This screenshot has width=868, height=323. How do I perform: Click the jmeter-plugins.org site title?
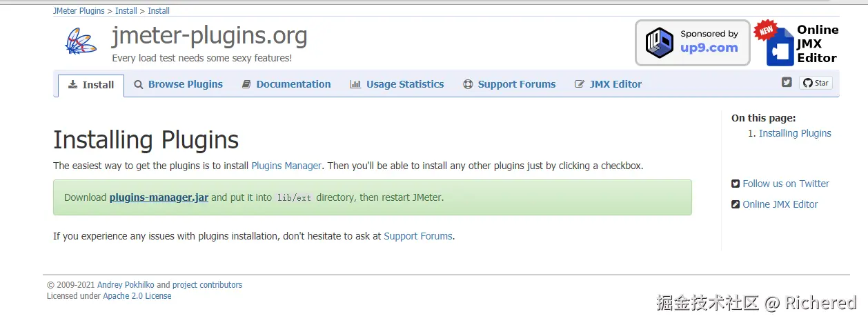[x=210, y=35]
